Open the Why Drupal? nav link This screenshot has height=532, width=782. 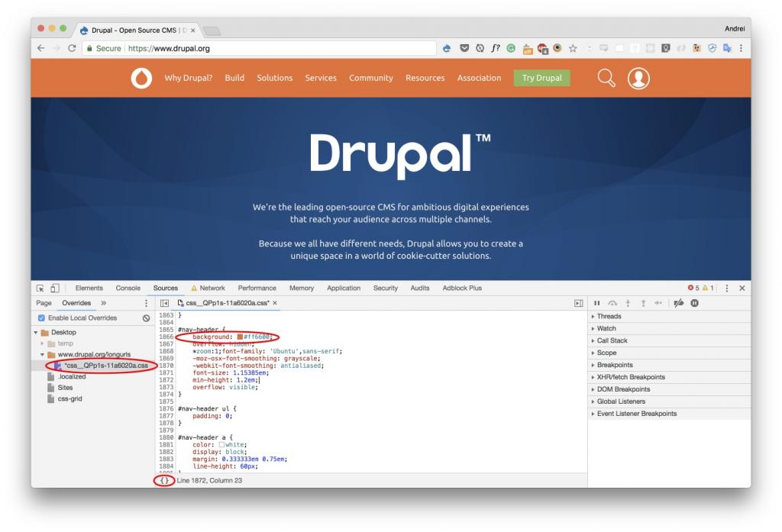[x=189, y=79]
